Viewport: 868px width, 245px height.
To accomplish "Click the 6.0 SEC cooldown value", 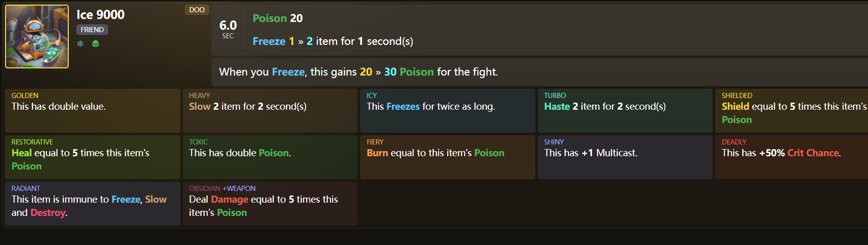I will tap(228, 29).
